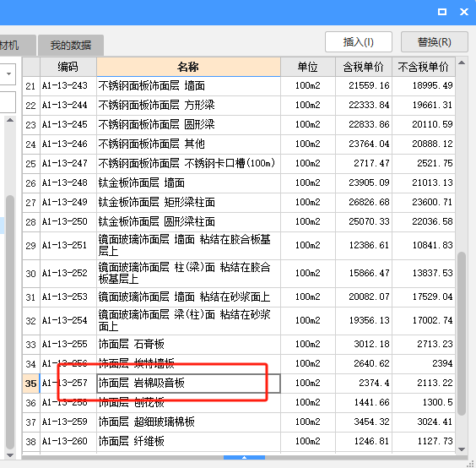
Task: Select 镜面玻璃饰面层 梁(柱)面 粘结在砂浆面上
Action: pyautogui.click(x=188, y=321)
